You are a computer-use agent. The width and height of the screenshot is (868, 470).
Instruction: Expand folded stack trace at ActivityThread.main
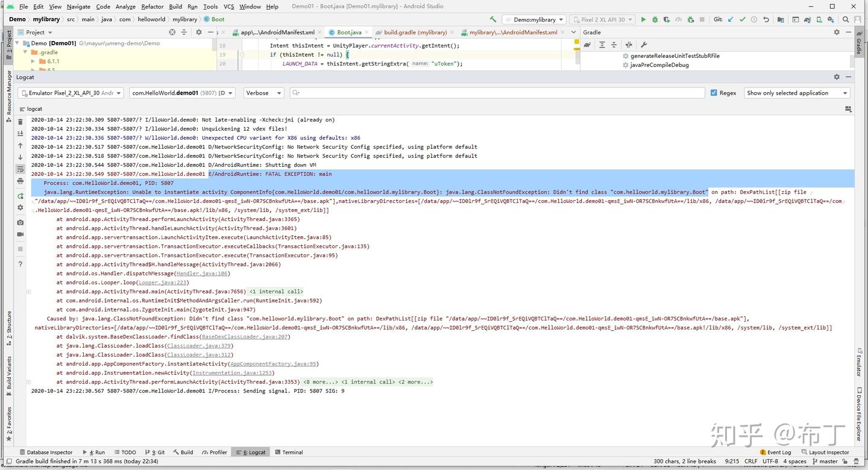tap(28, 292)
